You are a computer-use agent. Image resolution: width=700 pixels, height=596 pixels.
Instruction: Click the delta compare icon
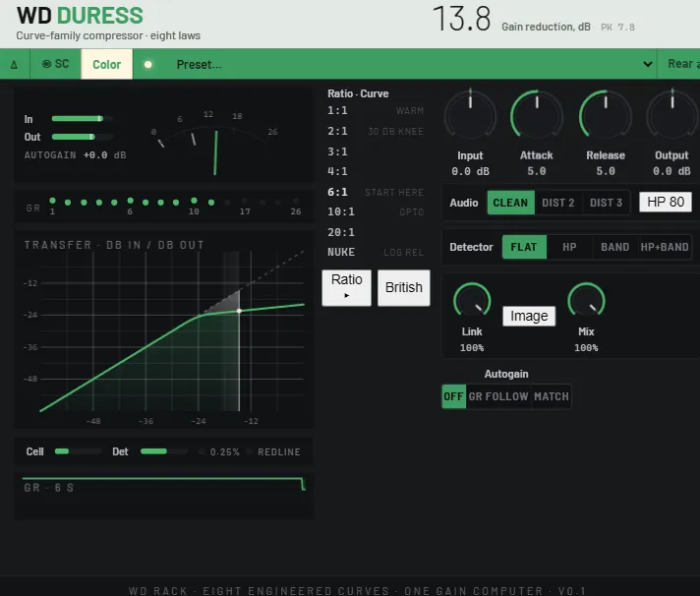pyautogui.click(x=14, y=65)
